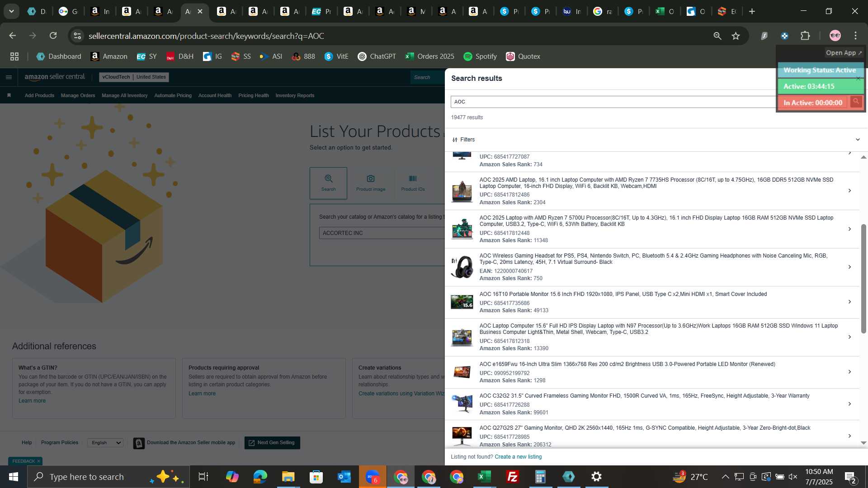Close the FEEDBACK tab

pos(38,461)
